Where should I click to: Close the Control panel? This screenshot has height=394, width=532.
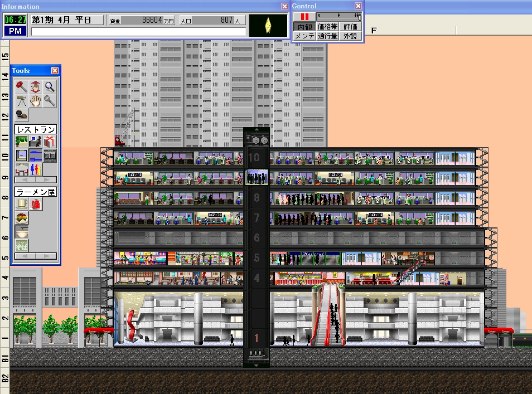358,6
